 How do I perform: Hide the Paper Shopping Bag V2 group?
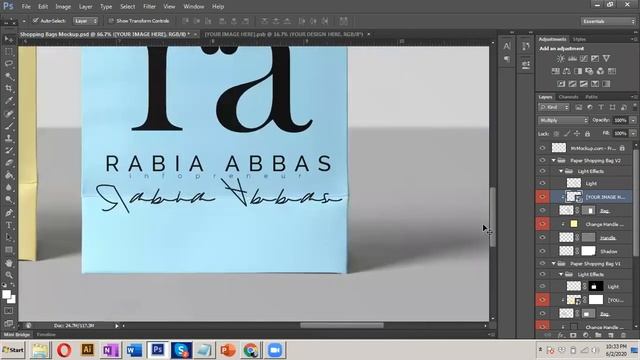(x=542, y=160)
